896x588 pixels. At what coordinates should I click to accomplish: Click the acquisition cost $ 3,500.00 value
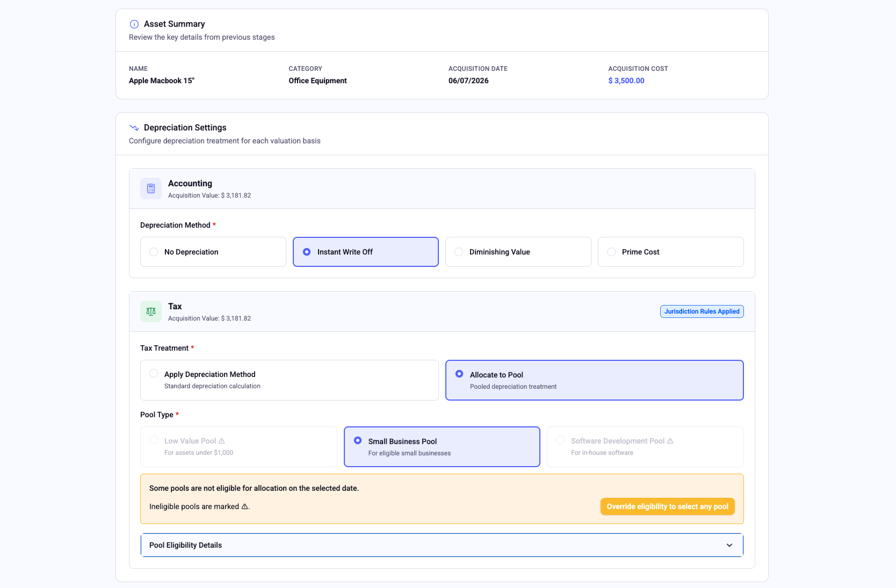click(626, 81)
